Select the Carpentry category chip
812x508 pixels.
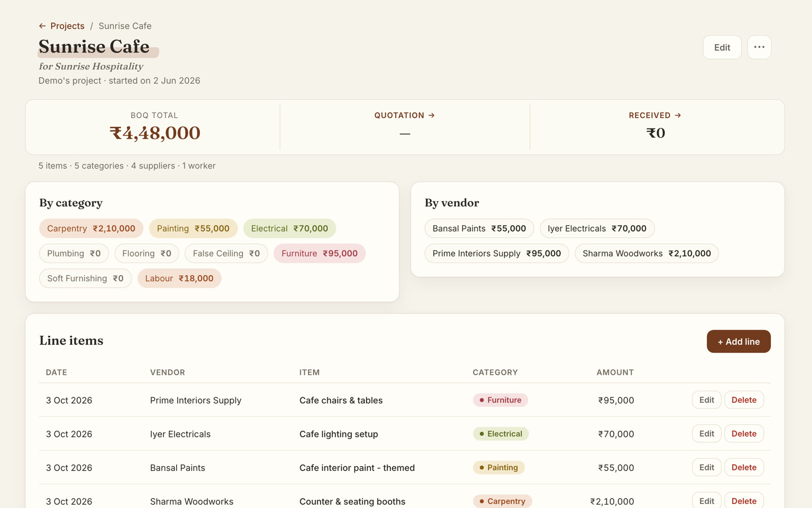[91, 229]
